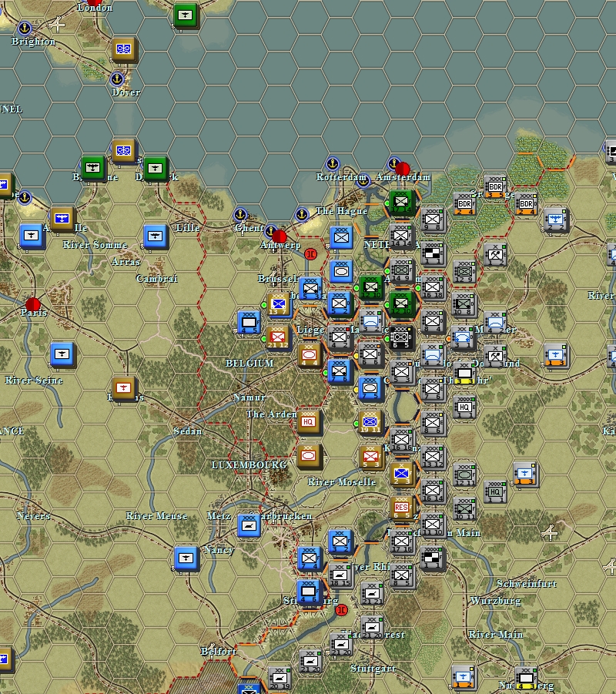The width and height of the screenshot is (616, 694).
Task: Select the grey armor unit marked 12 11
Action: tap(464, 474)
